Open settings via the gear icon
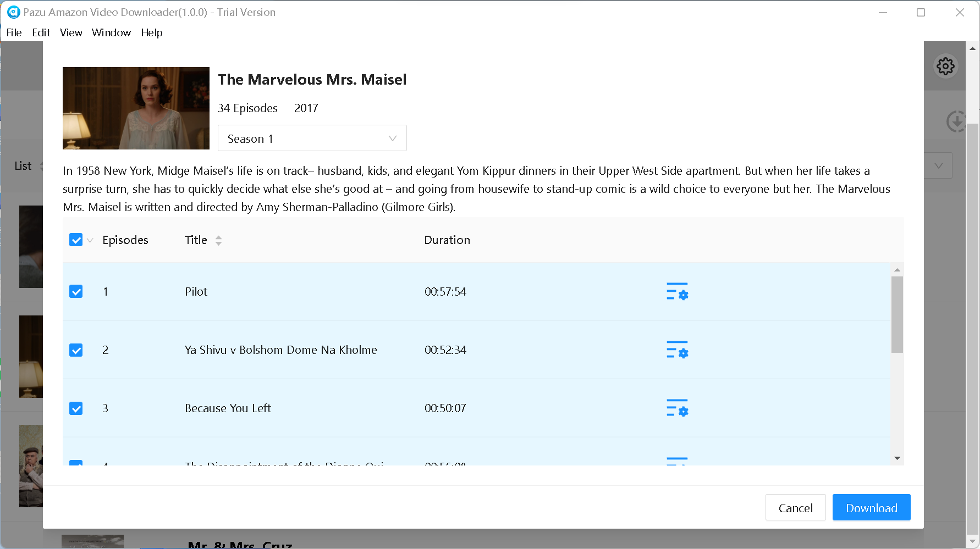980x549 pixels. (945, 66)
